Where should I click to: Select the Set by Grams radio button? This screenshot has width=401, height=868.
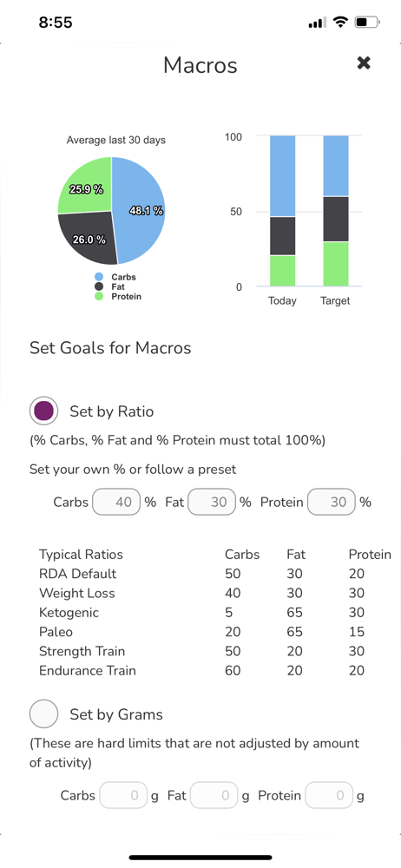point(43,714)
